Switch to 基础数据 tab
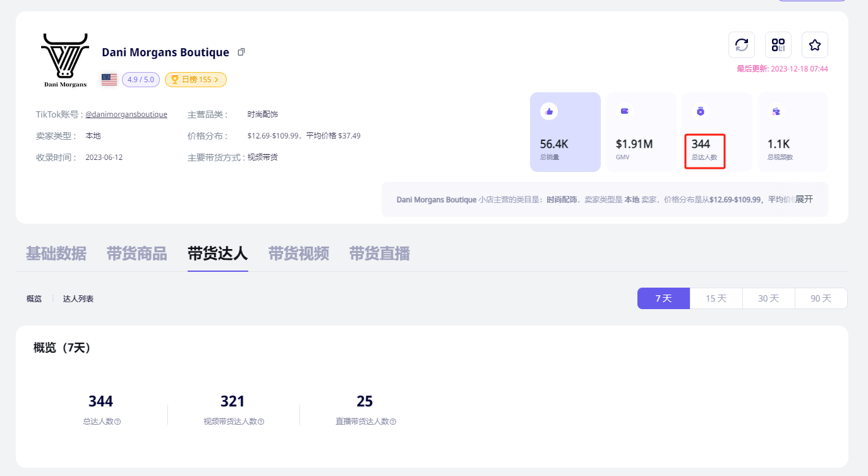The height and width of the screenshot is (476, 868). pos(56,254)
